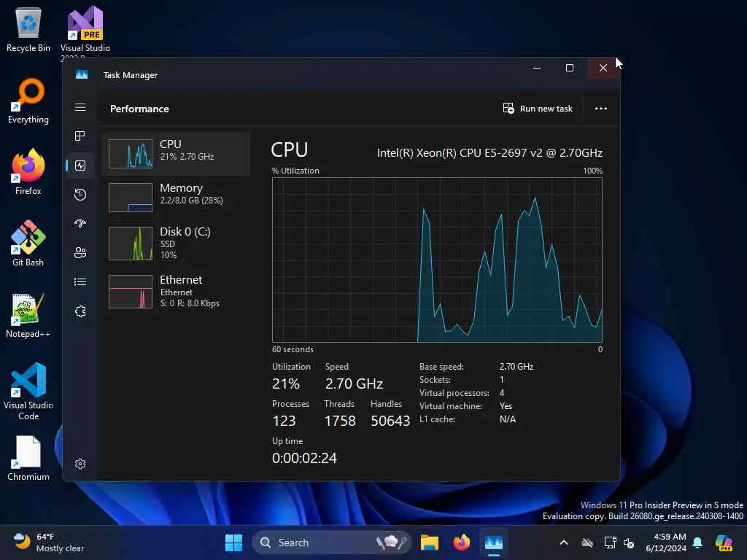Click Disk 0 mini graph thumbnail

tap(131, 244)
